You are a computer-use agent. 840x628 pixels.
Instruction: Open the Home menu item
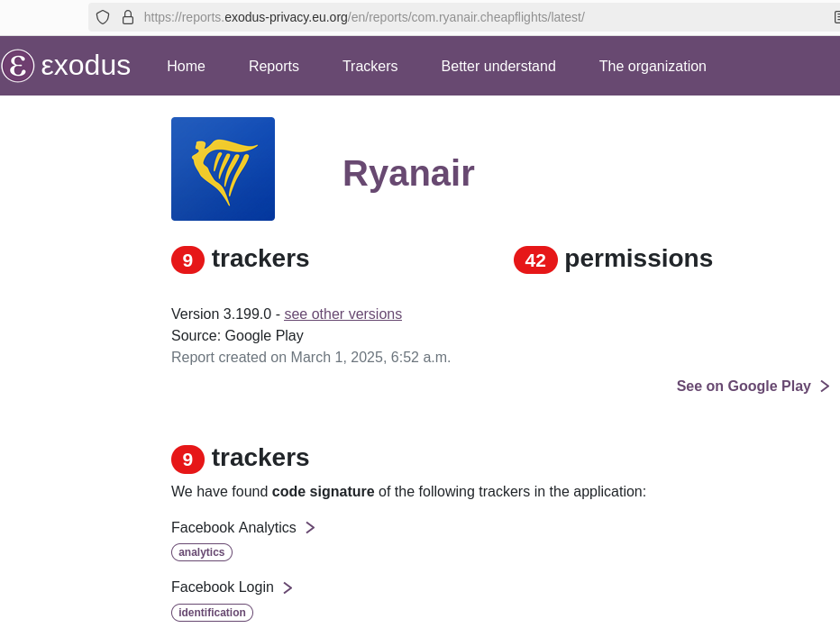click(186, 66)
